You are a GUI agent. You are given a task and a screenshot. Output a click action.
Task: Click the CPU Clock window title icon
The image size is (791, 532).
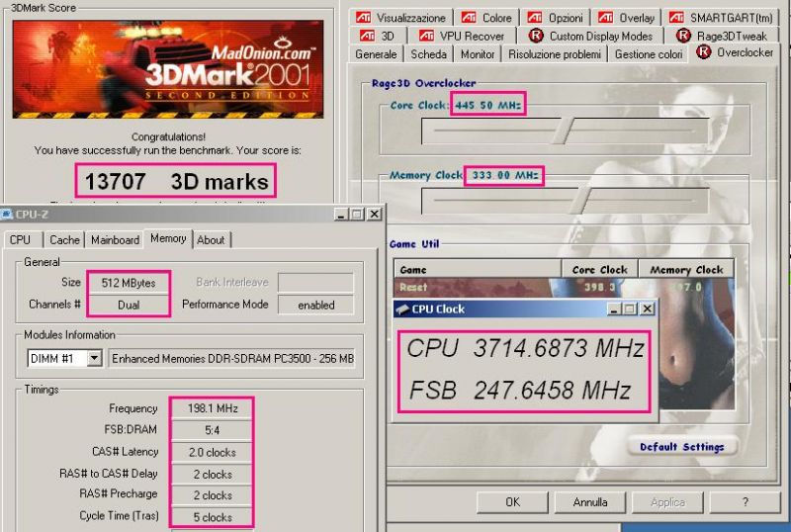click(402, 309)
